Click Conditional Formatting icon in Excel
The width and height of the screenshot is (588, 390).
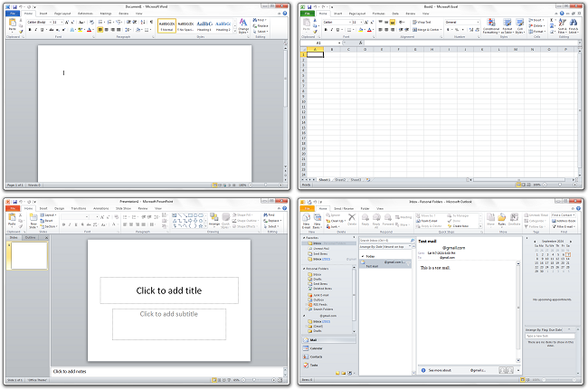click(491, 25)
